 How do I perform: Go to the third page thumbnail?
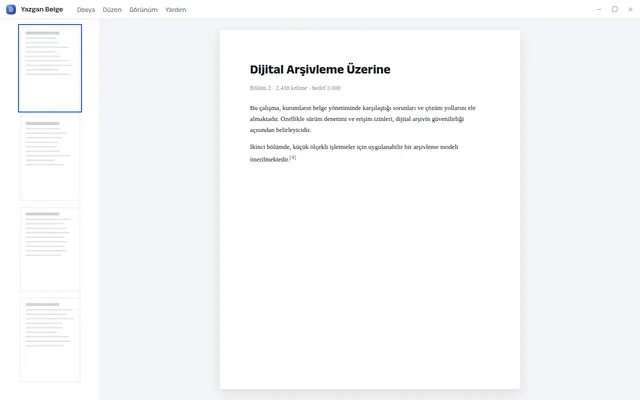(50, 249)
